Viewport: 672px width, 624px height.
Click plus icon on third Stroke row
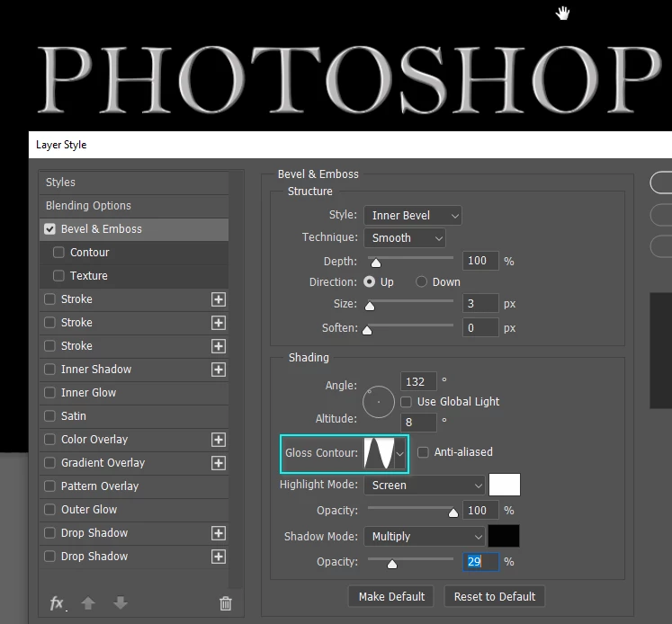pyautogui.click(x=219, y=346)
